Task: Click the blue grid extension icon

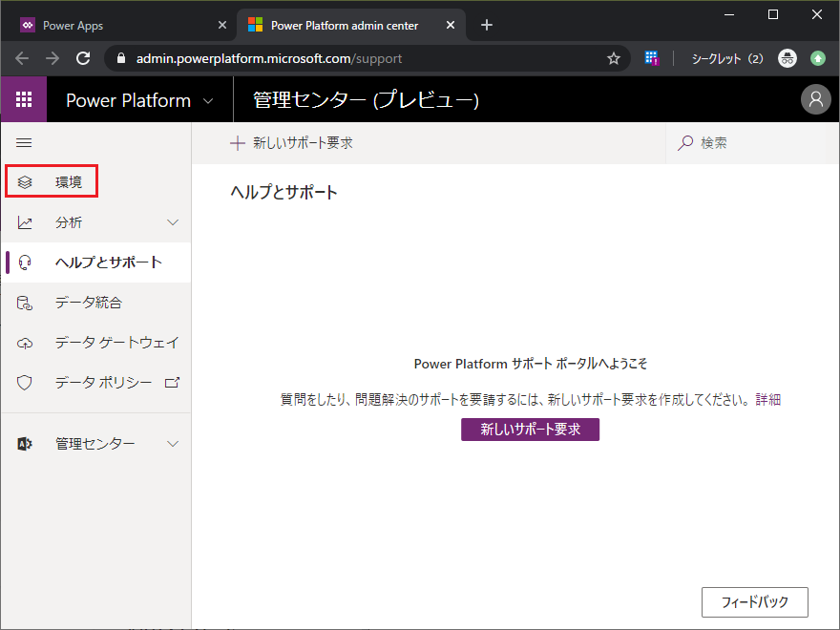Action: [651, 58]
